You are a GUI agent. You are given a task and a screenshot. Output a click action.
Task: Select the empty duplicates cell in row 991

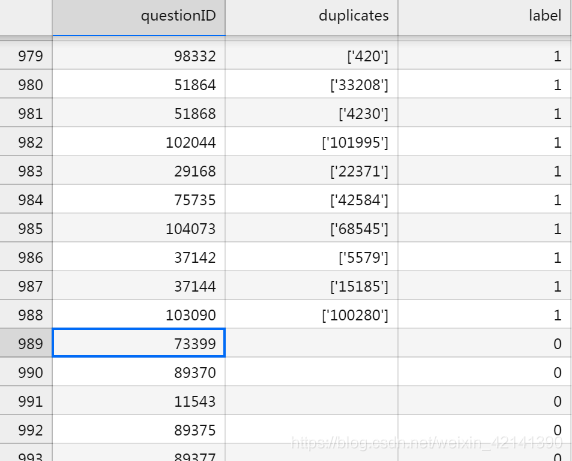click(x=312, y=401)
